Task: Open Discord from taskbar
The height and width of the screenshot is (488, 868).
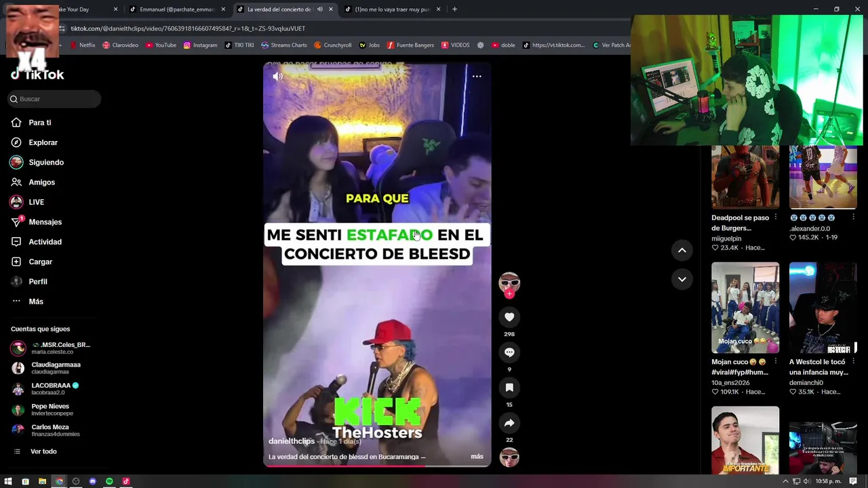Action: click(92, 481)
